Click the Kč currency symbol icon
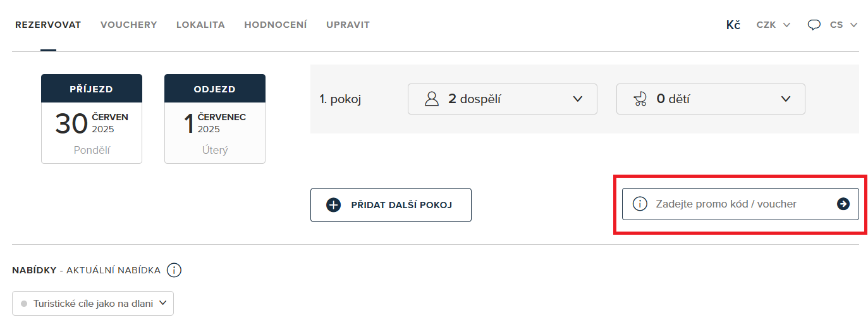The height and width of the screenshot is (329, 868). (x=733, y=25)
